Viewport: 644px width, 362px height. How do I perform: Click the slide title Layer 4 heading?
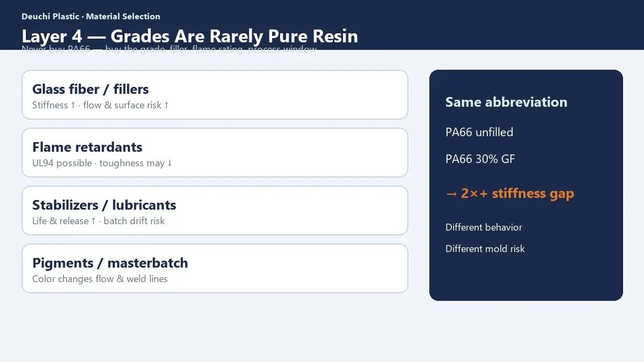189,36
